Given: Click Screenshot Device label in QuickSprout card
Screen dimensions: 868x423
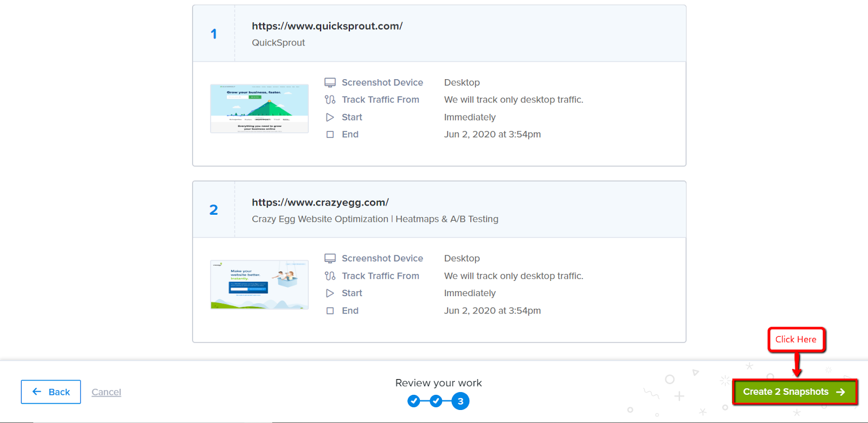Looking at the screenshot, I should coord(382,82).
